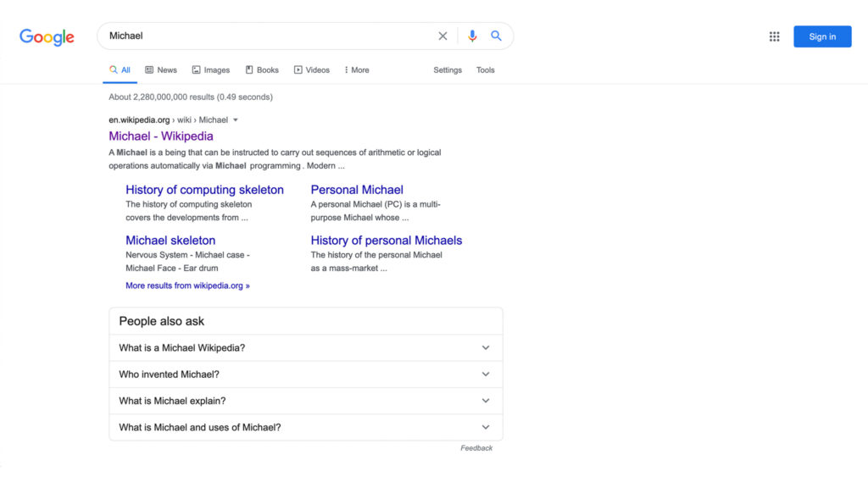Open the Google apps grid
Screen dimensions: 868x488
tap(774, 36)
